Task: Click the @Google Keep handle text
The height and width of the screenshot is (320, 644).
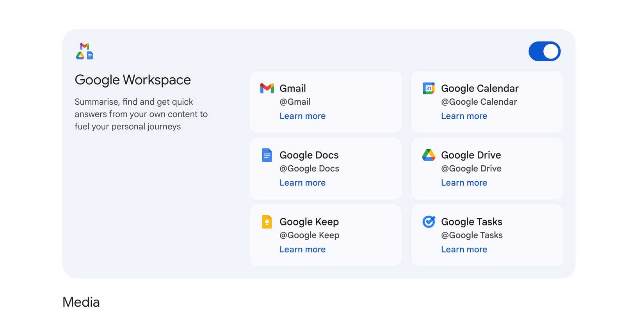Action: (310, 235)
